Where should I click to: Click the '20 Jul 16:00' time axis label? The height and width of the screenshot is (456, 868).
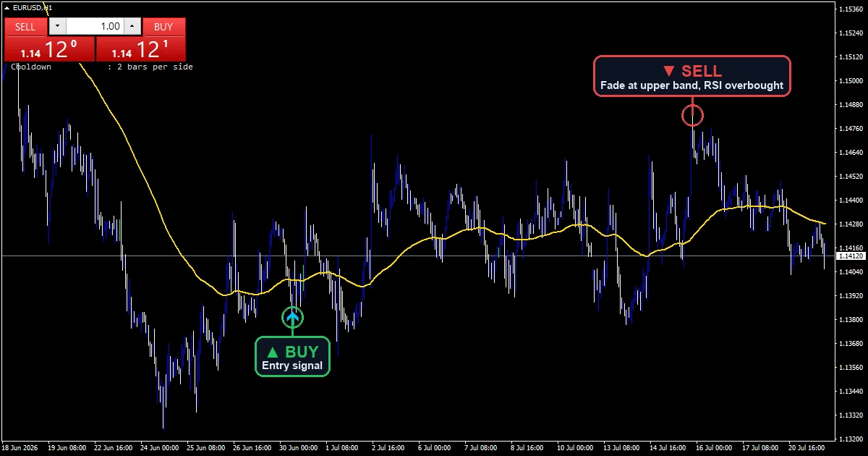click(806, 447)
